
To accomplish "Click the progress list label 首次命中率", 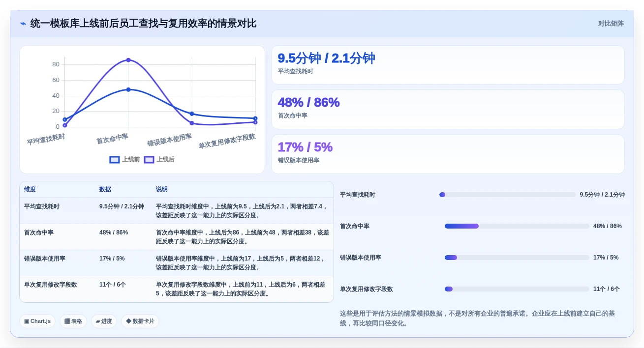I will click(x=355, y=226).
